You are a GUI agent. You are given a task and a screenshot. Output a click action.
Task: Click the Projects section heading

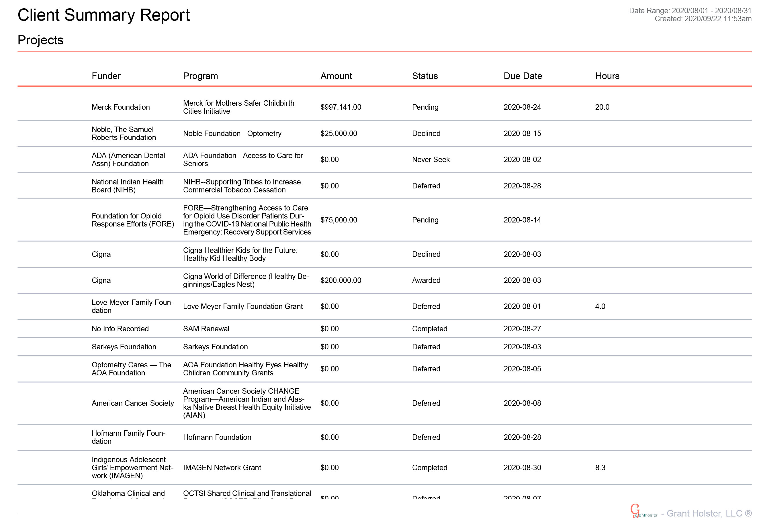40,40
